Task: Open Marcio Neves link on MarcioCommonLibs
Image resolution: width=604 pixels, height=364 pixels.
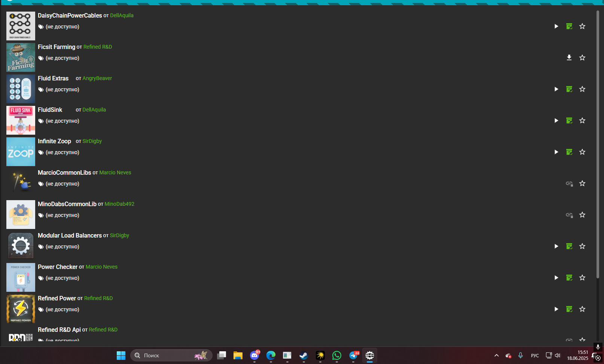Action: [x=115, y=172]
